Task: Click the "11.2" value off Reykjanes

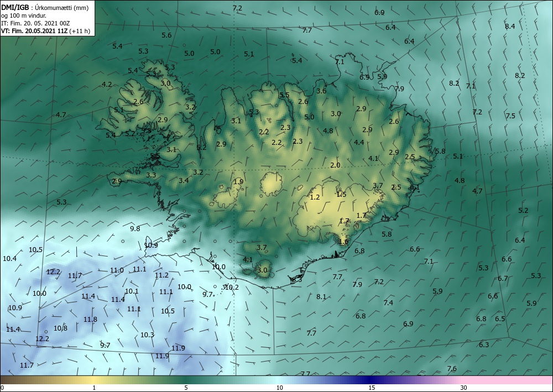Action: 161,275
